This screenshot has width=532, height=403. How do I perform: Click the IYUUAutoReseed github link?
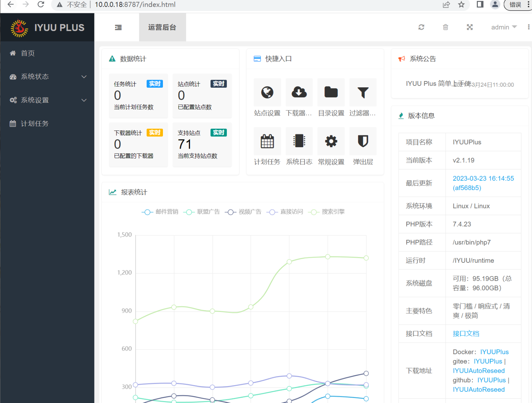click(478, 389)
